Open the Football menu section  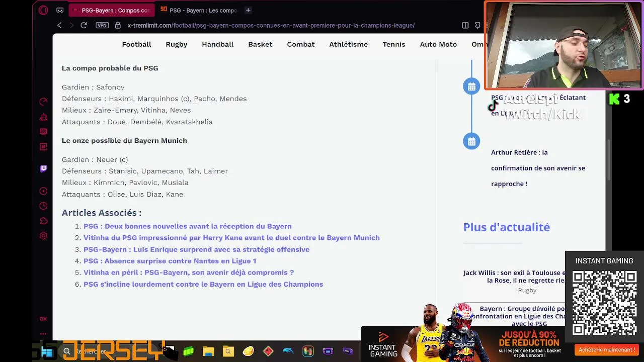coord(136,44)
